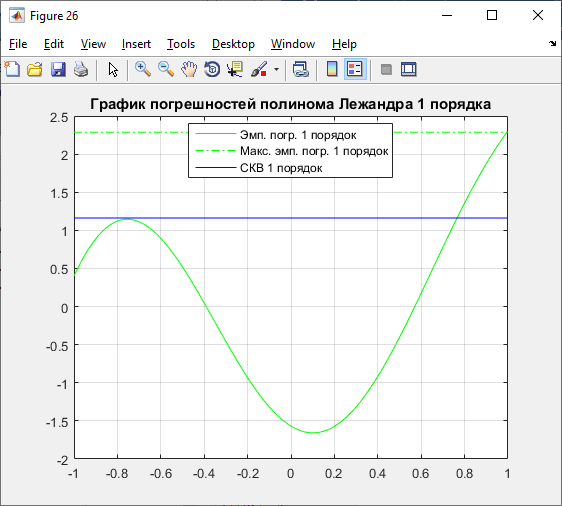
Task: Minimize the Figure 26 window
Action: 447,15
